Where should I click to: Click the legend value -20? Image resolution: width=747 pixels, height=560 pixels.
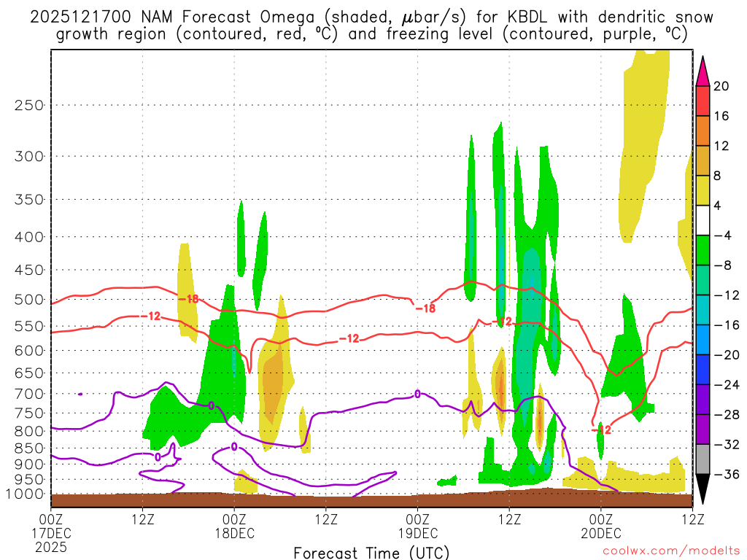point(727,355)
